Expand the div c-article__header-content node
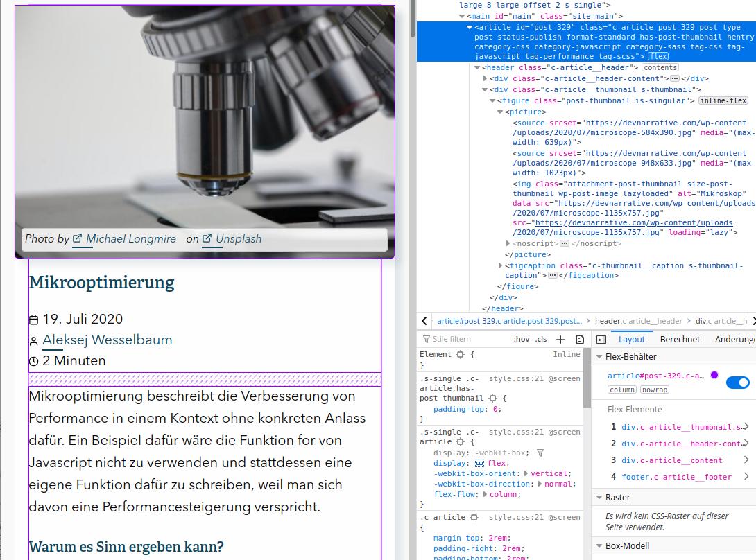The image size is (756, 560). [x=485, y=78]
